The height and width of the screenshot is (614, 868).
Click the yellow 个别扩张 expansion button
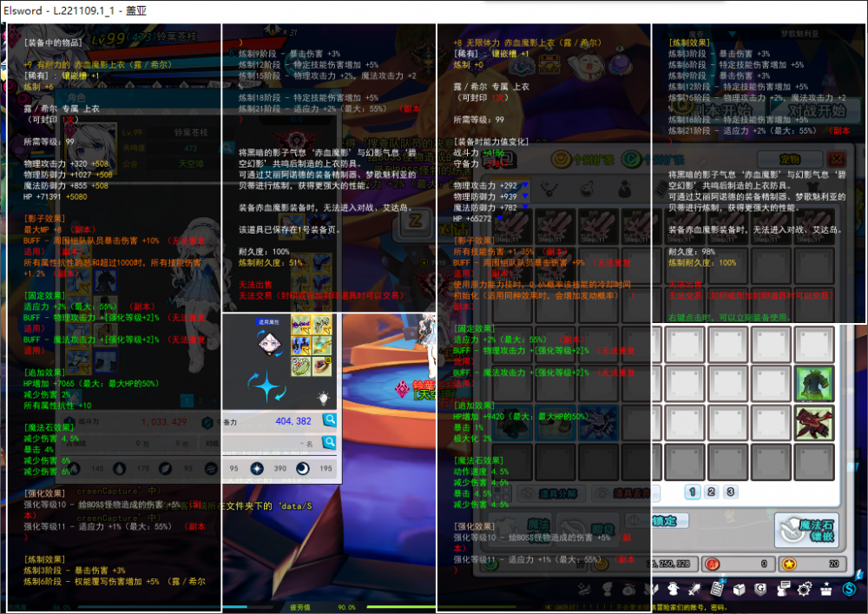(584, 160)
